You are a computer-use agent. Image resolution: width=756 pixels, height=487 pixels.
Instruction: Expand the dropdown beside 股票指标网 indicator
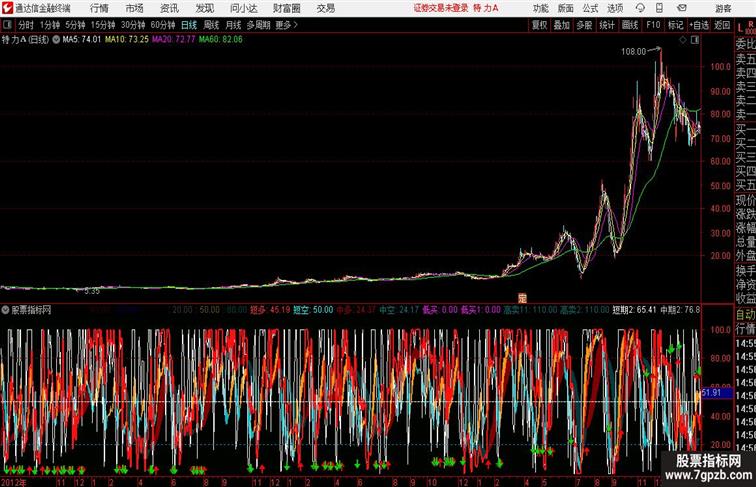[x=5, y=310]
